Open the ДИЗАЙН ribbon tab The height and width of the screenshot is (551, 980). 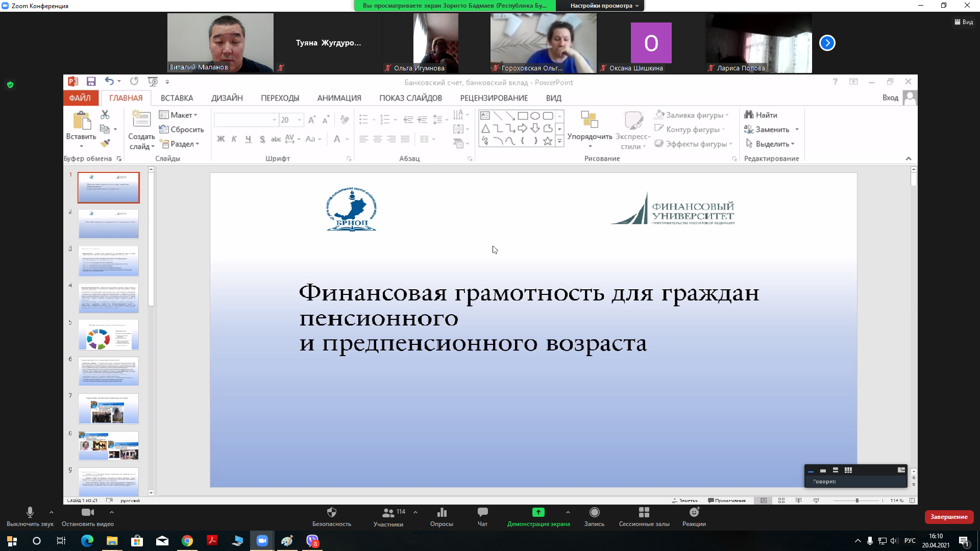tap(227, 98)
